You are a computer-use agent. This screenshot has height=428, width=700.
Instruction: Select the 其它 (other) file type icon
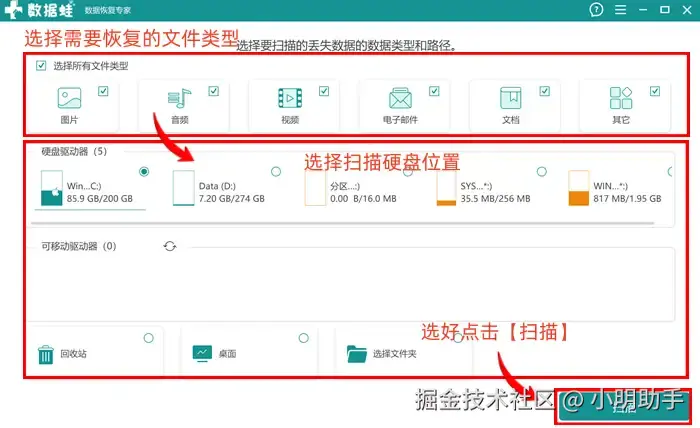[x=621, y=98]
